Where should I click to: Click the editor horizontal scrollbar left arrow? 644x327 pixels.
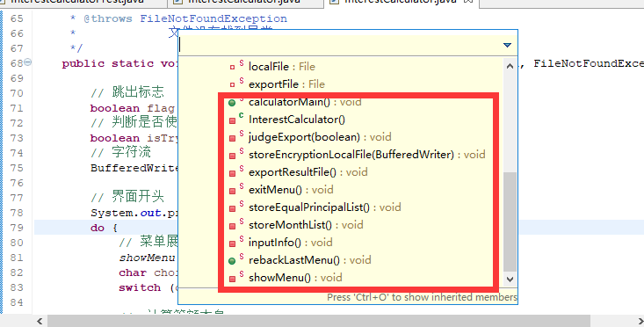coord(40,321)
